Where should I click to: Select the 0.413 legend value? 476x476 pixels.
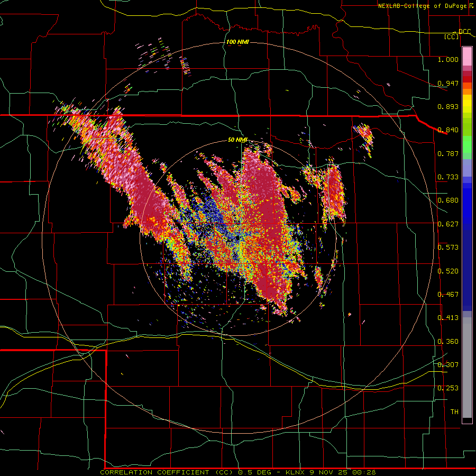[448, 318]
